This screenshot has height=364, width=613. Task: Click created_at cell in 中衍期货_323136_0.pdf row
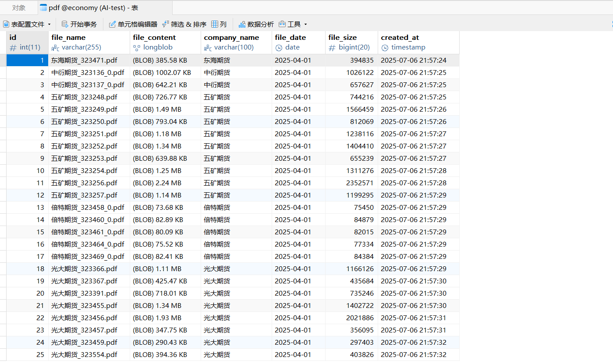click(x=418, y=73)
